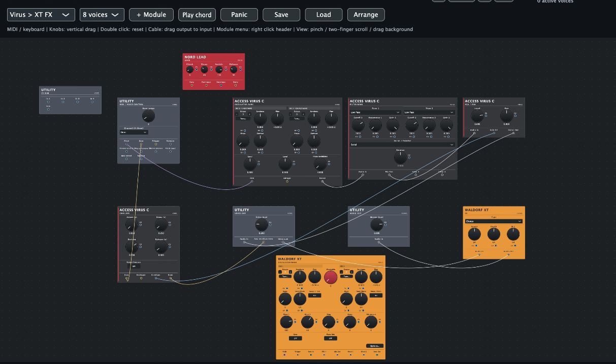The height and width of the screenshot is (364, 616).
Task: Click the Gate output jack on MIDI Voice Control
Action: (x=141, y=144)
